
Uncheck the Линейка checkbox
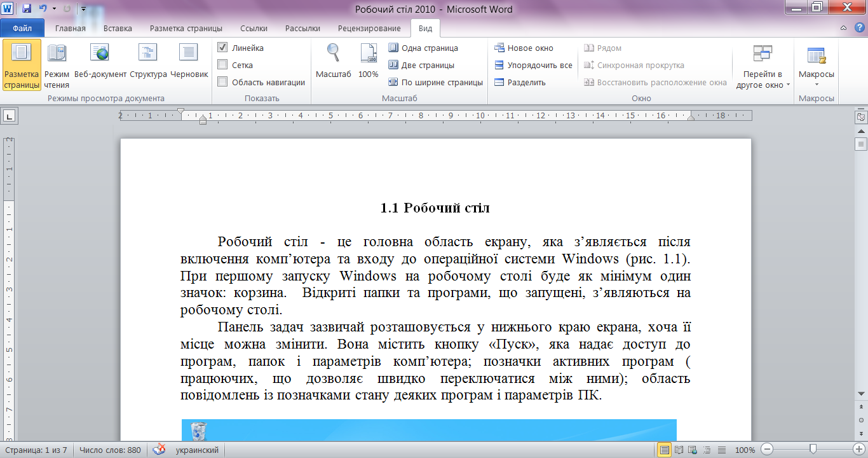(222, 48)
